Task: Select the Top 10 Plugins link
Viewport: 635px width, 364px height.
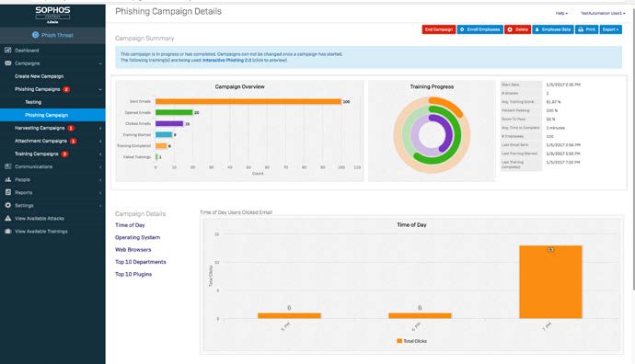Action: click(x=133, y=274)
